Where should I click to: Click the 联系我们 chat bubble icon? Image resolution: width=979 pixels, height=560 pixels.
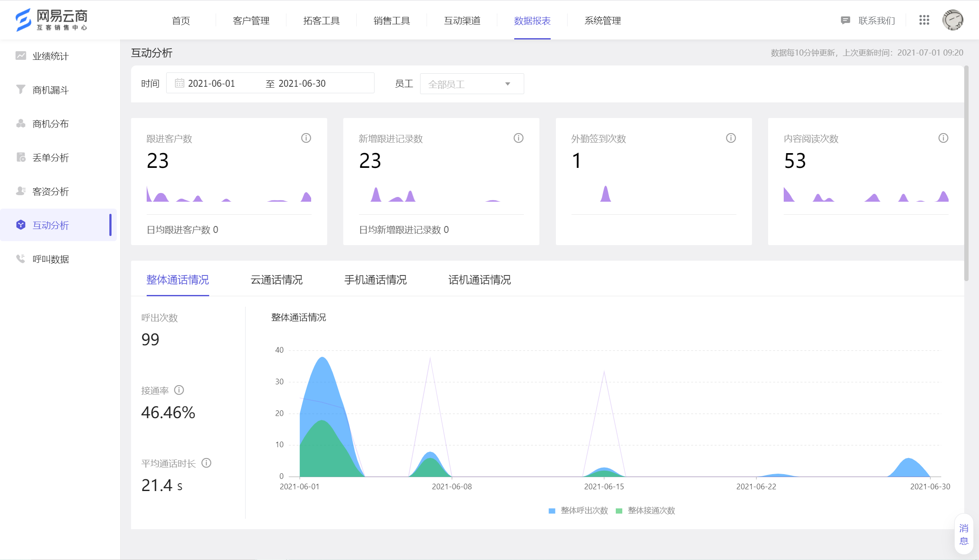point(845,20)
